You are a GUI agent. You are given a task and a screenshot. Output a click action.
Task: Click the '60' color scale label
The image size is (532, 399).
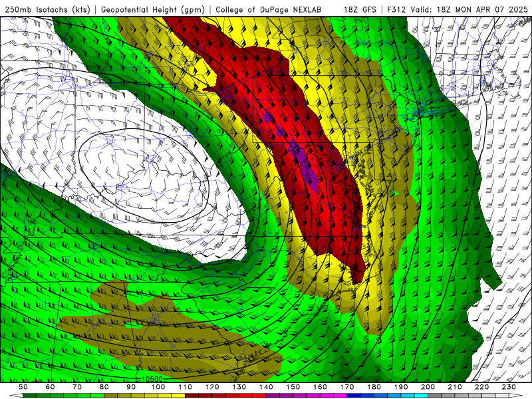(x=51, y=387)
